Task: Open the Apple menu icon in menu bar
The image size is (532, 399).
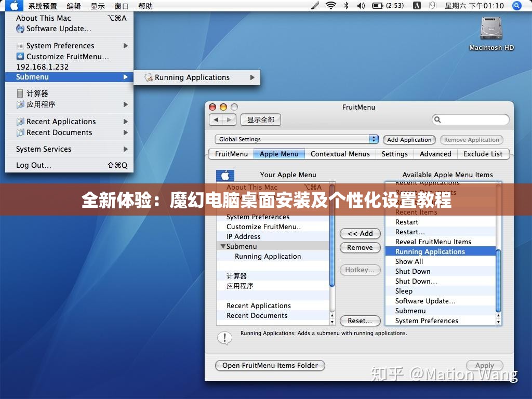Action: (14, 5)
